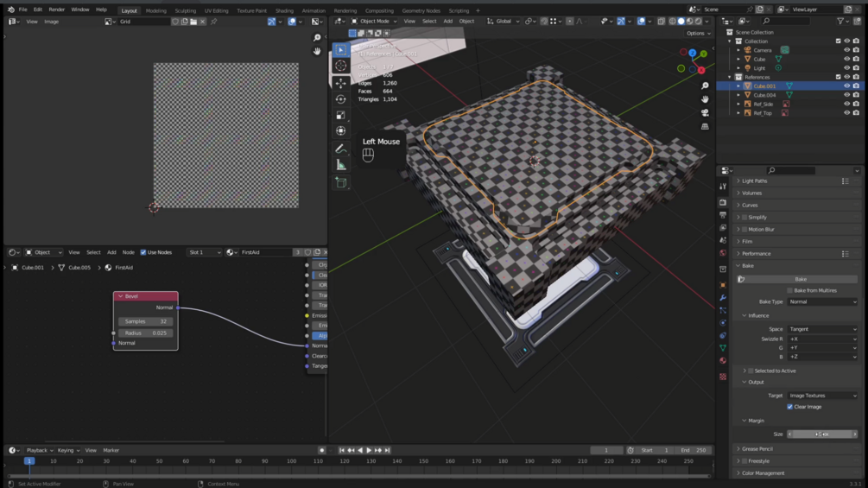Enable Bake from Multires checkbox

pyautogui.click(x=789, y=290)
